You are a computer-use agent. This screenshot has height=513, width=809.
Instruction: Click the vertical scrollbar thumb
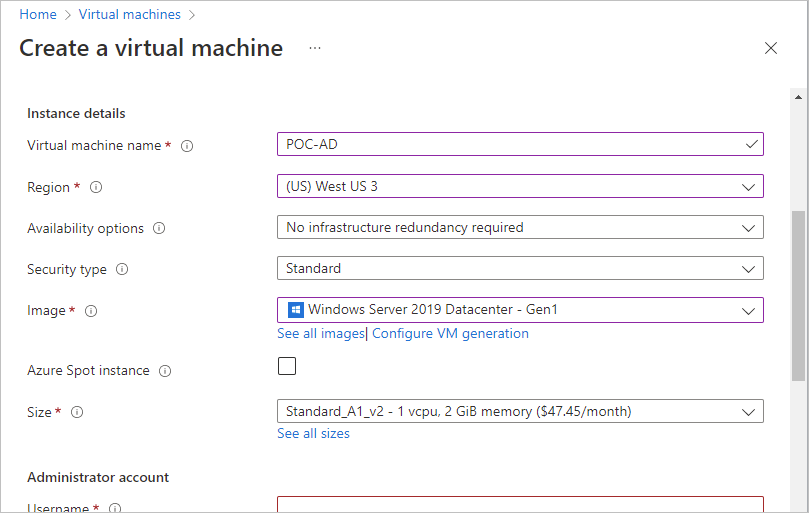coord(798,296)
